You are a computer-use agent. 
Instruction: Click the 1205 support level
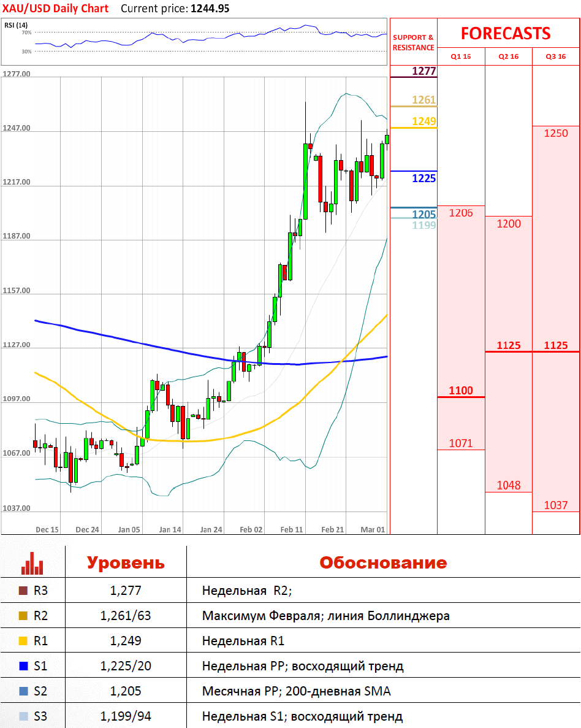point(423,214)
